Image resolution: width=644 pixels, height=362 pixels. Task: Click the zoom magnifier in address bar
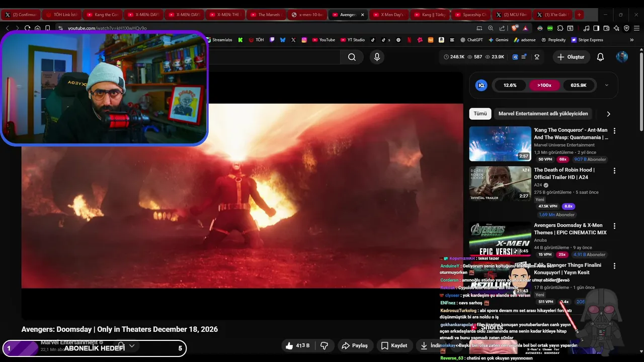491,28
